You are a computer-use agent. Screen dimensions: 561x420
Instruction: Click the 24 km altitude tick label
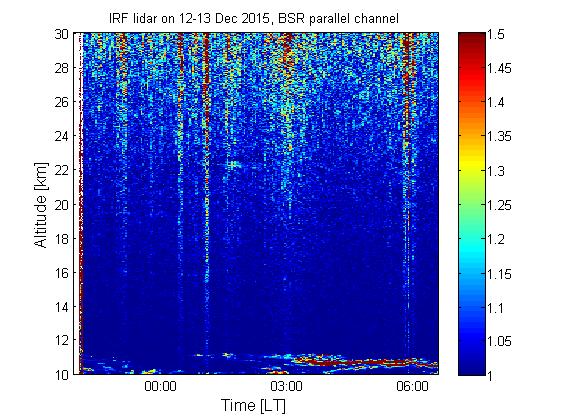pyautogui.click(x=61, y=136)
